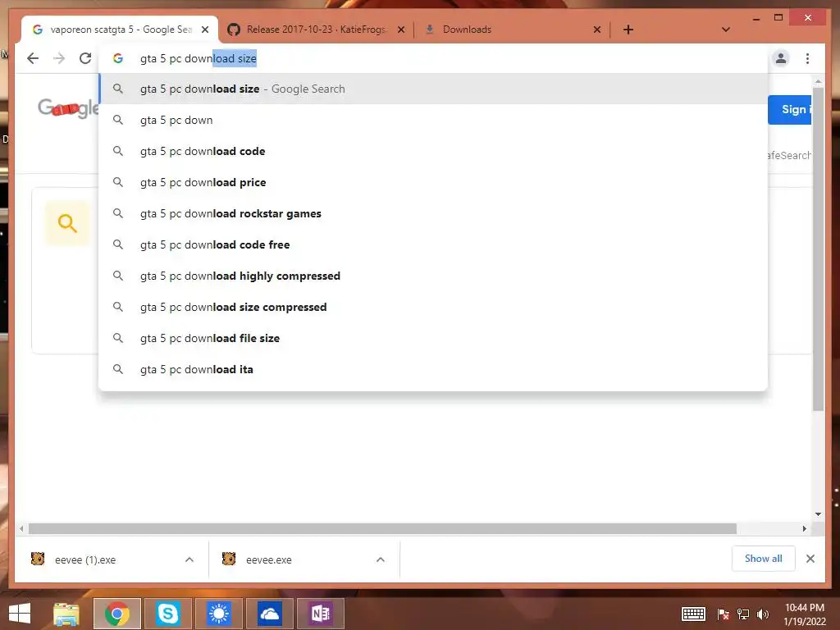Select 'gta 5 pc download rockstar games' suggestion
Image resolution: width=840 pixels, height=630 pixels.
point(433,213)
